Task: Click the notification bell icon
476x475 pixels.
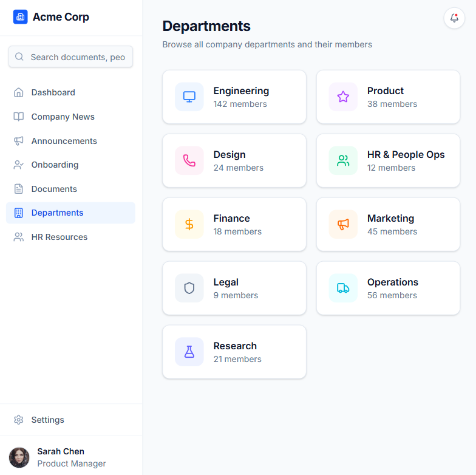Action: coord(454,18)
